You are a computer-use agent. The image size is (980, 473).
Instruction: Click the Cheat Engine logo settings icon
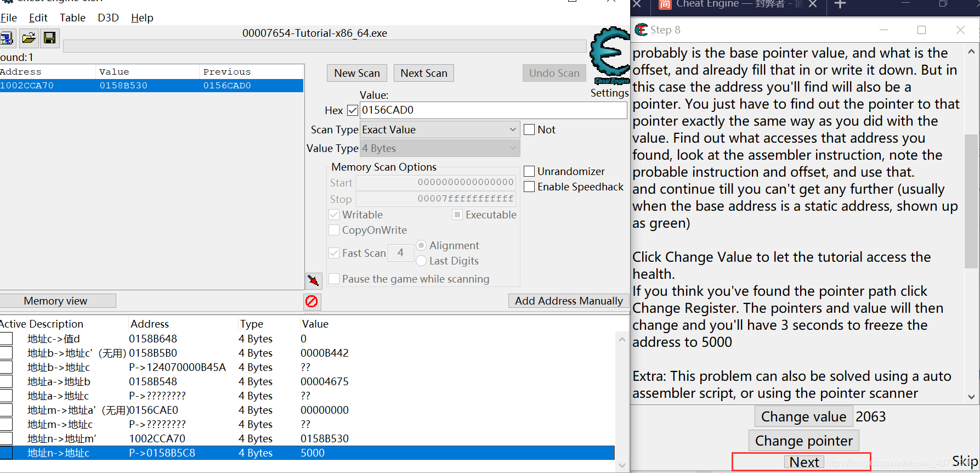pyautogui.click(x=609, y=56)
